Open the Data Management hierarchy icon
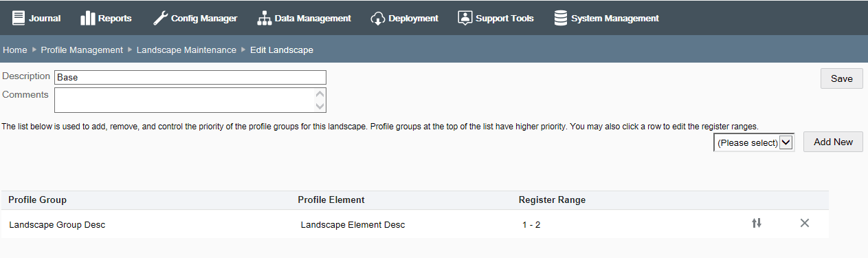The height and width of the screenshot is (258, 868). (x=264, y=19)
